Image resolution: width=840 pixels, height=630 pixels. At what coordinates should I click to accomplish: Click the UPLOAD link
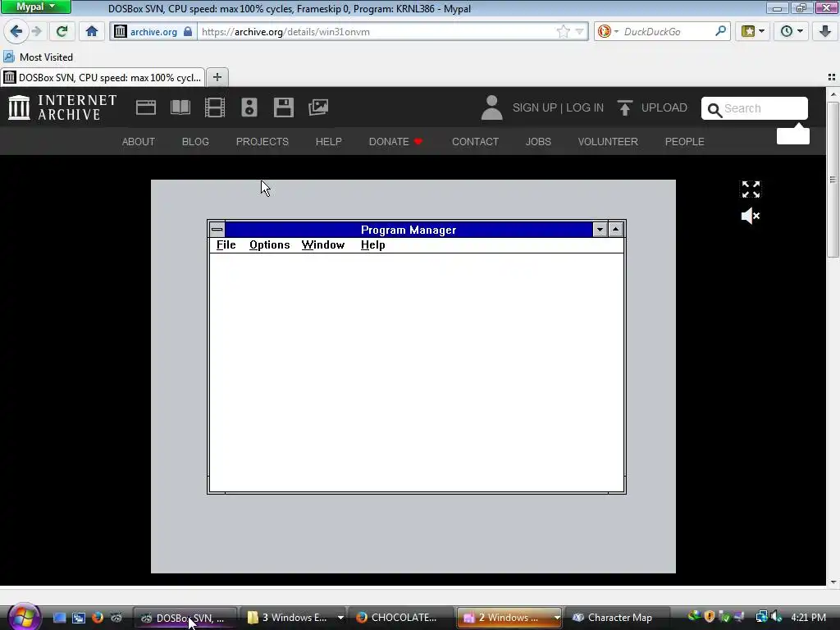[652, 107]
